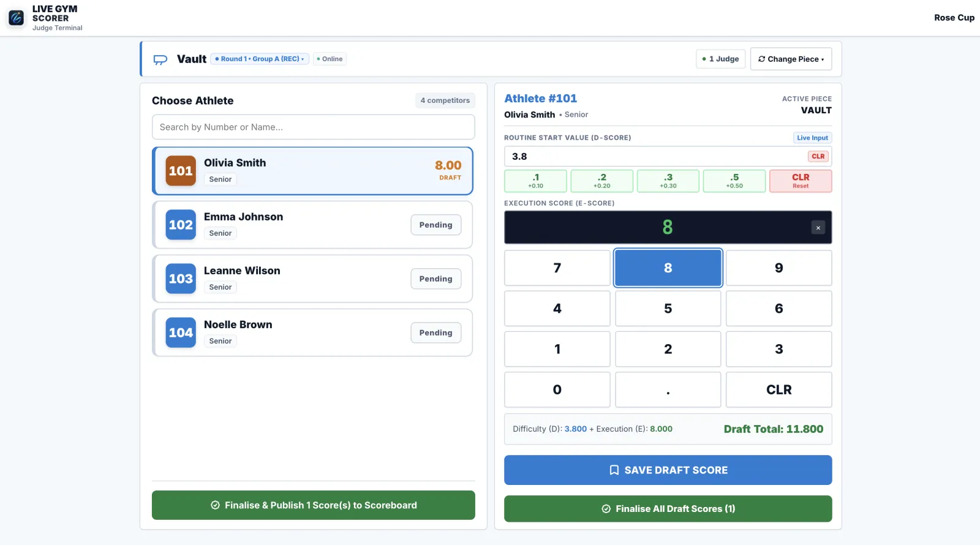Select athlete Noelle Brown
Screen dimensions: 980x545
tap(312, 333)
